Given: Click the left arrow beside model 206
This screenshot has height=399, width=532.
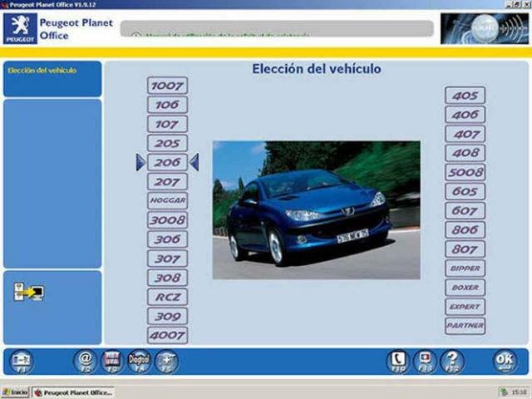Looking at the screenshot, I should click(140, 163).
